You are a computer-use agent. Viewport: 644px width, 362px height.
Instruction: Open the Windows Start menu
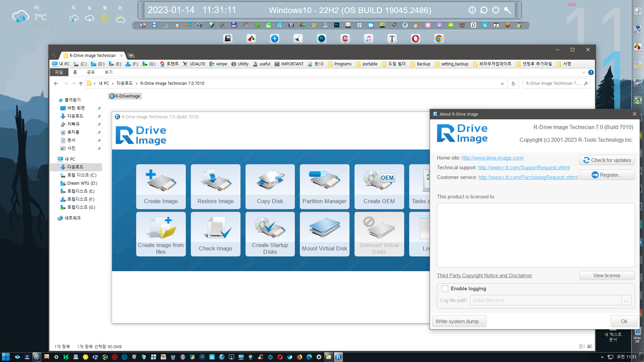click(x=6, y=357)
